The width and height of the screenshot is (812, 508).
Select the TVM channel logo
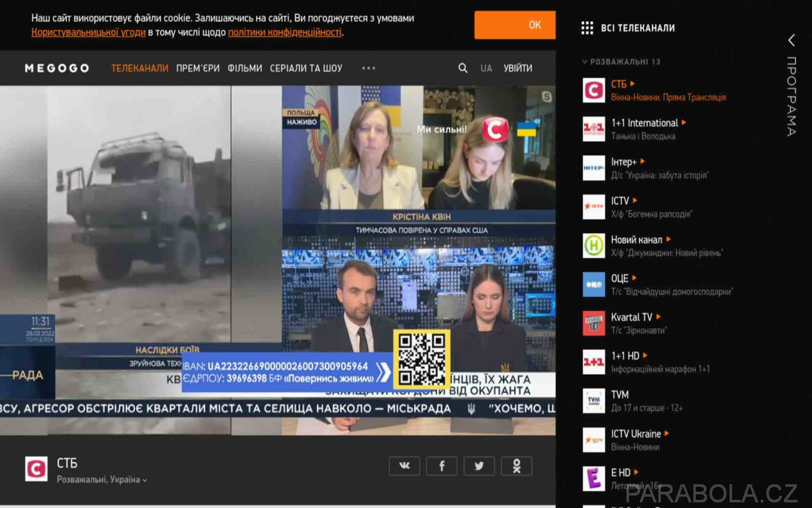click(594, 401)
